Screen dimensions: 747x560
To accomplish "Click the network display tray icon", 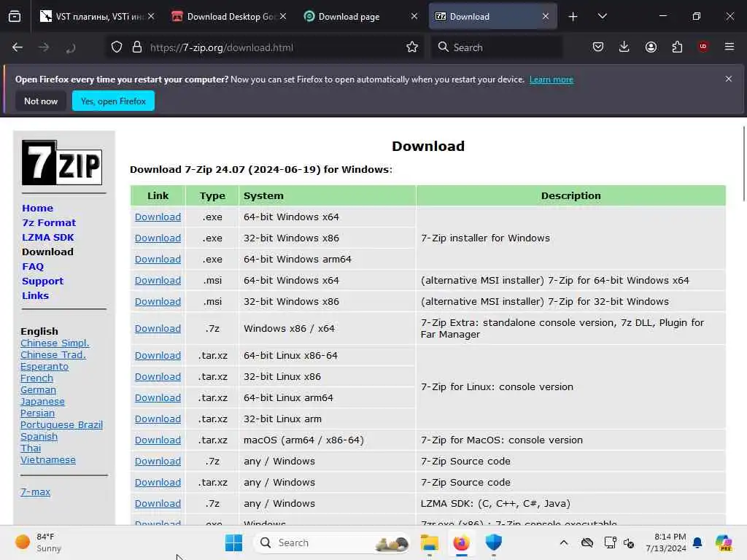I will (x=610, y=542).
